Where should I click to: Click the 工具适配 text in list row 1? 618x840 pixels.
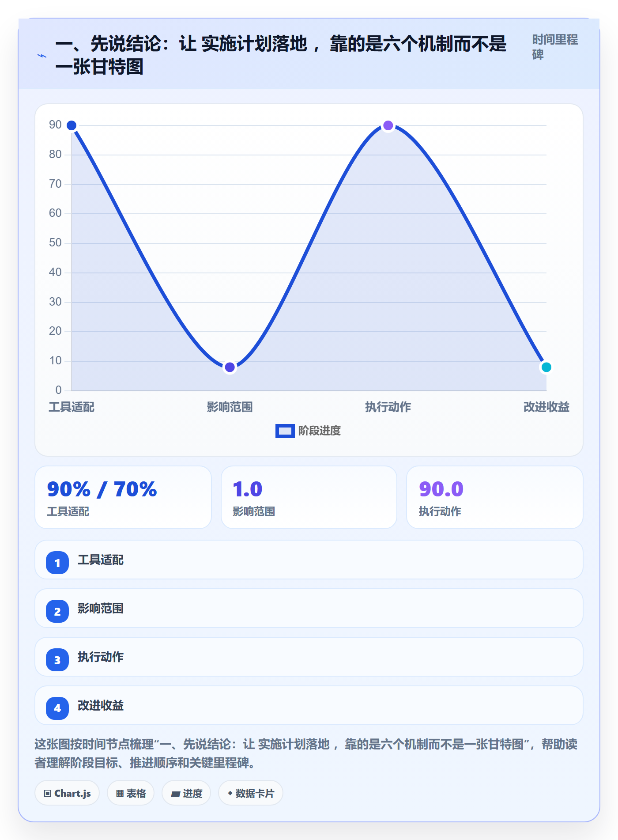(101, 560)
